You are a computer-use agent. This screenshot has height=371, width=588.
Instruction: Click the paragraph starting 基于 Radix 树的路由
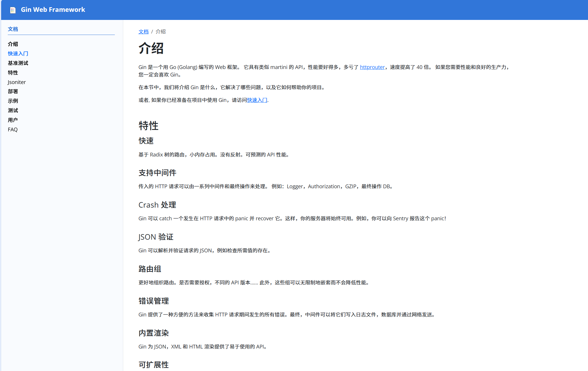pyautogui.click(x=214, y=155)
